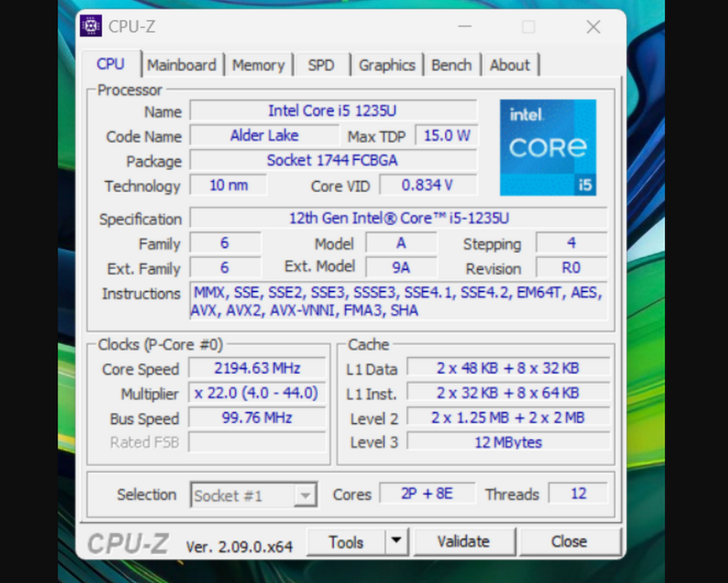Click the Stepping value 4

pyautogui.click(x=571, y=243)
